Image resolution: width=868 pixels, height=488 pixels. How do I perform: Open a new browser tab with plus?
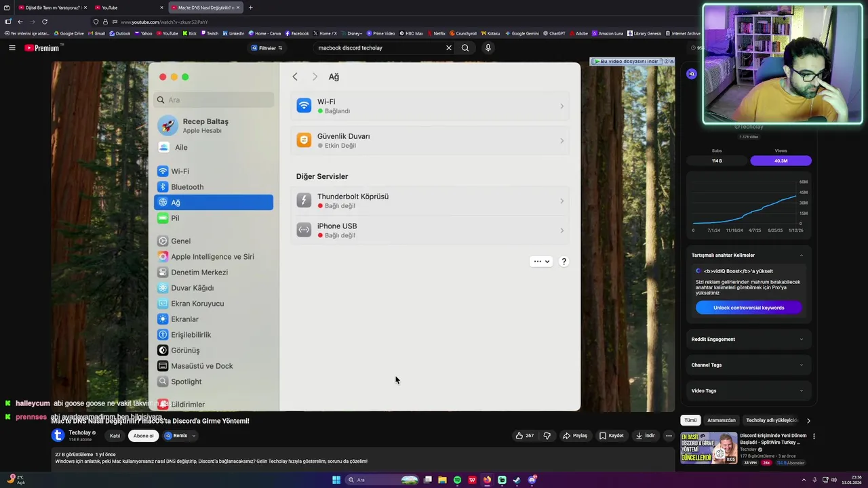click(250, 7)
